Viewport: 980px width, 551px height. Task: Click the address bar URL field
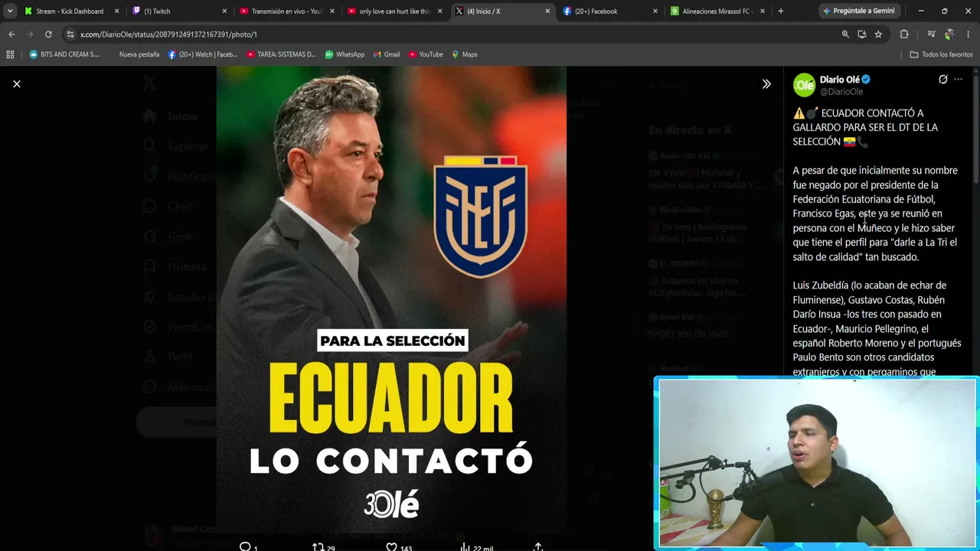tap(452, 34)
